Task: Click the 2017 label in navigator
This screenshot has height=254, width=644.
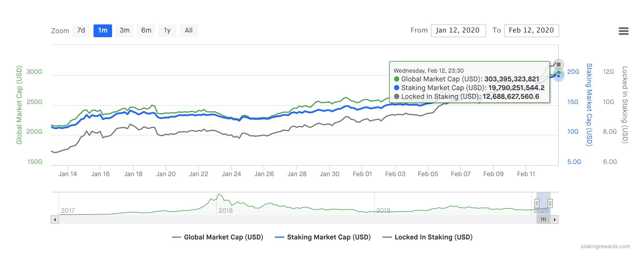Action: coord(68,210)
